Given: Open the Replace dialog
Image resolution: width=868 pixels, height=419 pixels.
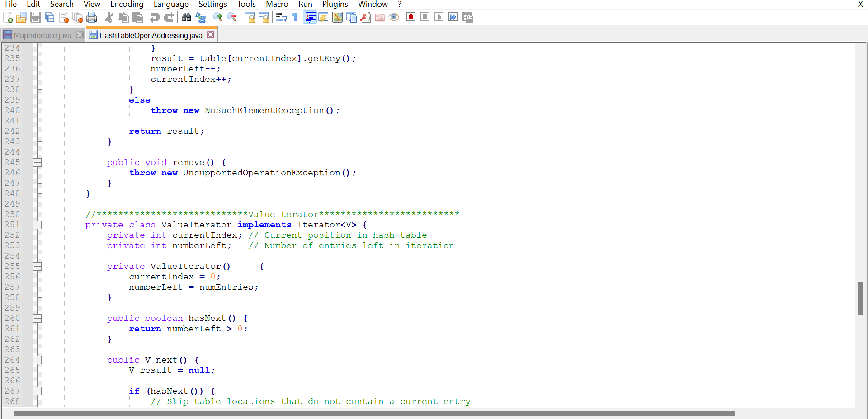Looking at the screenshot, I should tap(201, 17).
